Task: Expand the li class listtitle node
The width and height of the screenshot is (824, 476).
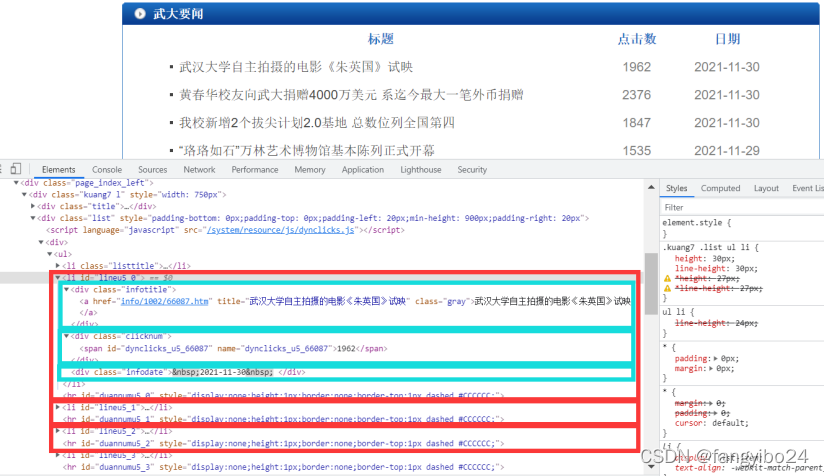Action: [x=58, y=266]
